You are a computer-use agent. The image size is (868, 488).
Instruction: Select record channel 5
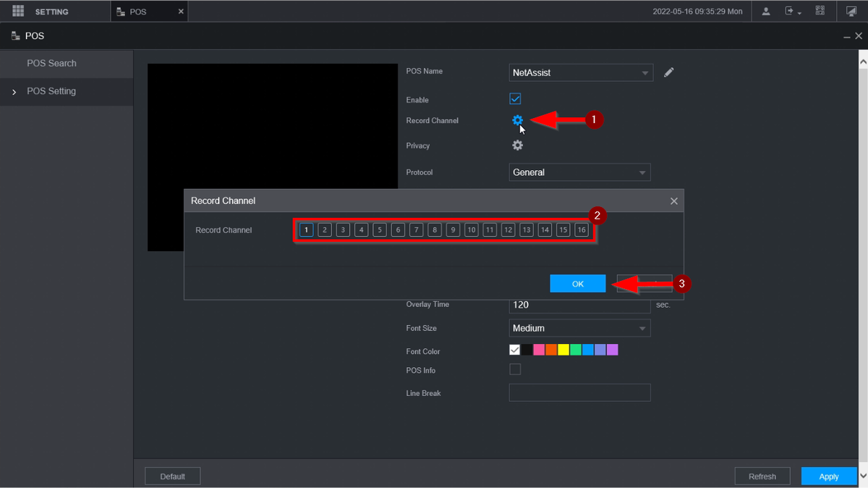coord(380,230)
